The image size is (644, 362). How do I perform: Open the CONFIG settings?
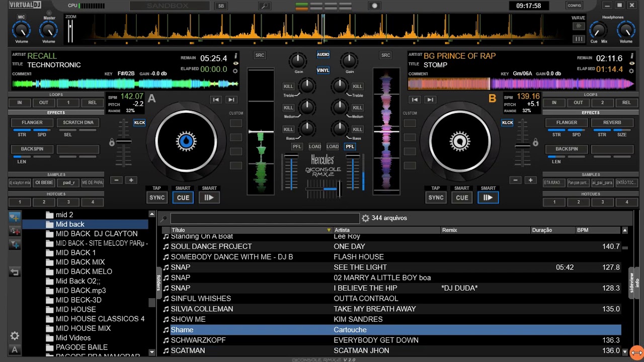pos(574,6)
